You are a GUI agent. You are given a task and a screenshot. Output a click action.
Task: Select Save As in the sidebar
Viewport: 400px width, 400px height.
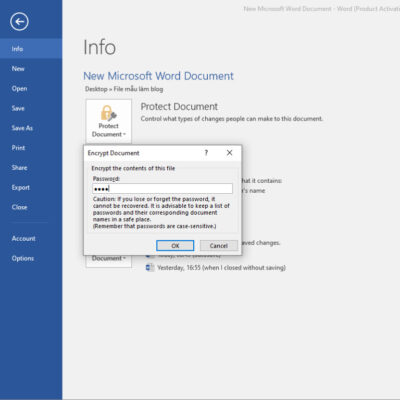pos(31,128)
